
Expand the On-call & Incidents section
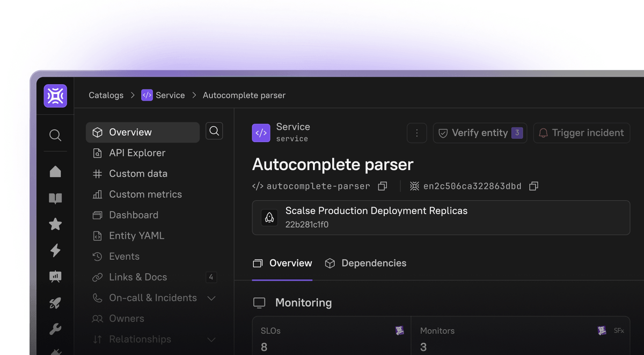point(211,298)
